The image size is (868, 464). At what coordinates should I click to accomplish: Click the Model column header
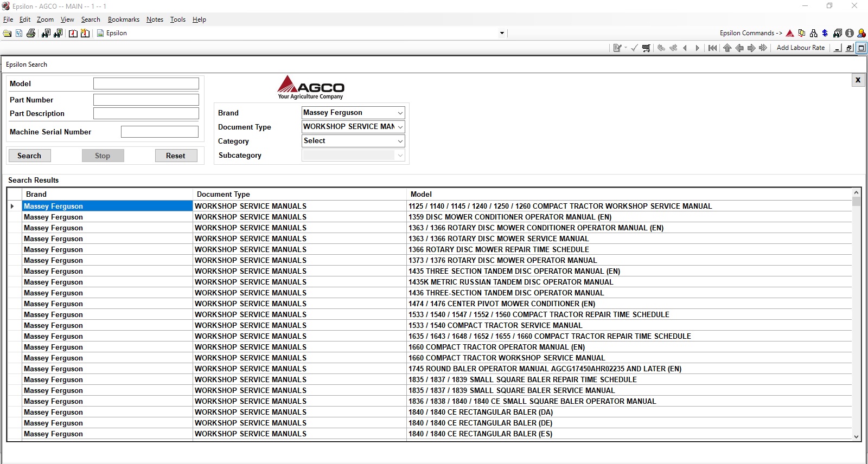(629, 194)
